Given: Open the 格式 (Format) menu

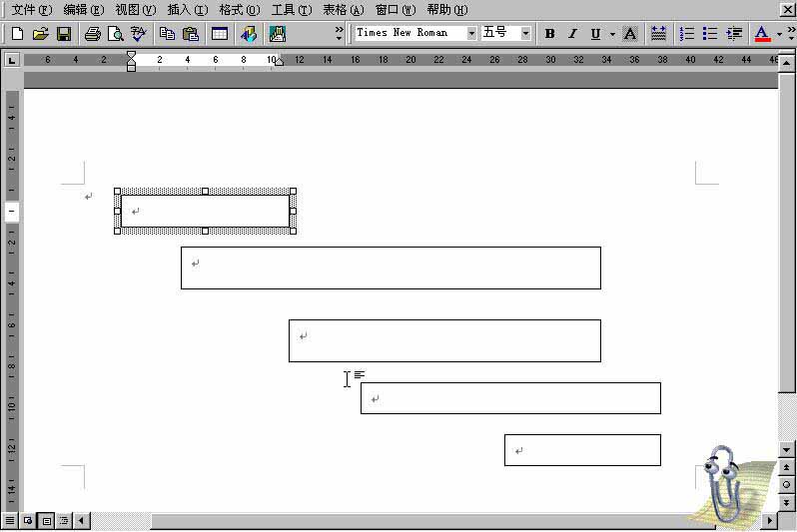Looking at the screenshot, I should point(239,9).
